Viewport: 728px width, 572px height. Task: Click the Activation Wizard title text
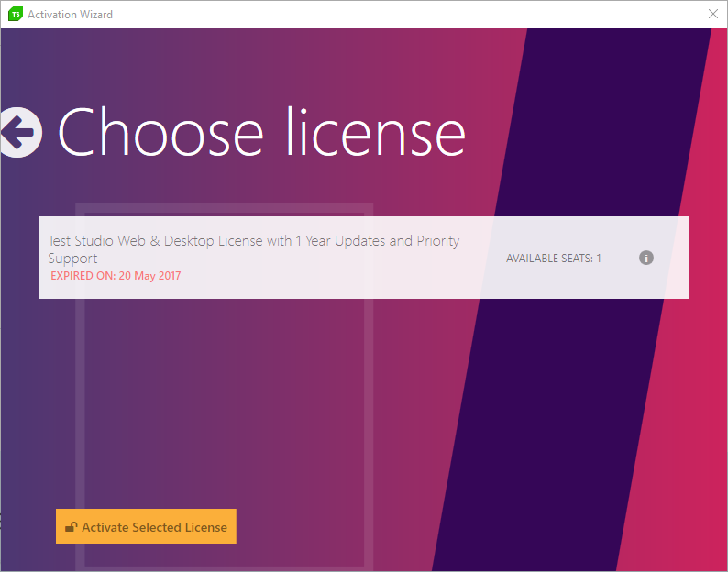pos(71,15)
